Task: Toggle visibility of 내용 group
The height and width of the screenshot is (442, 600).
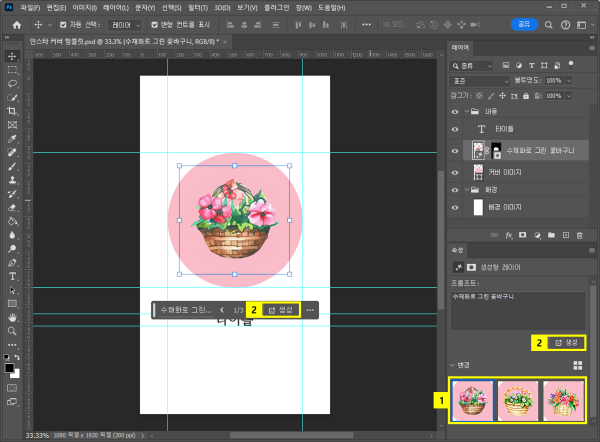Action: click(455, 112)
